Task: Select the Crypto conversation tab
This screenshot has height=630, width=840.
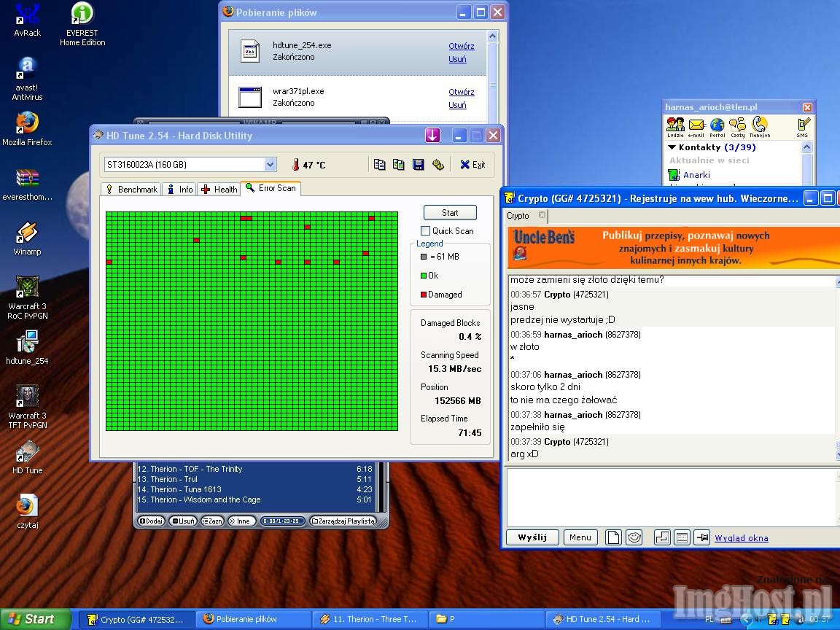Action: [518, 216]
